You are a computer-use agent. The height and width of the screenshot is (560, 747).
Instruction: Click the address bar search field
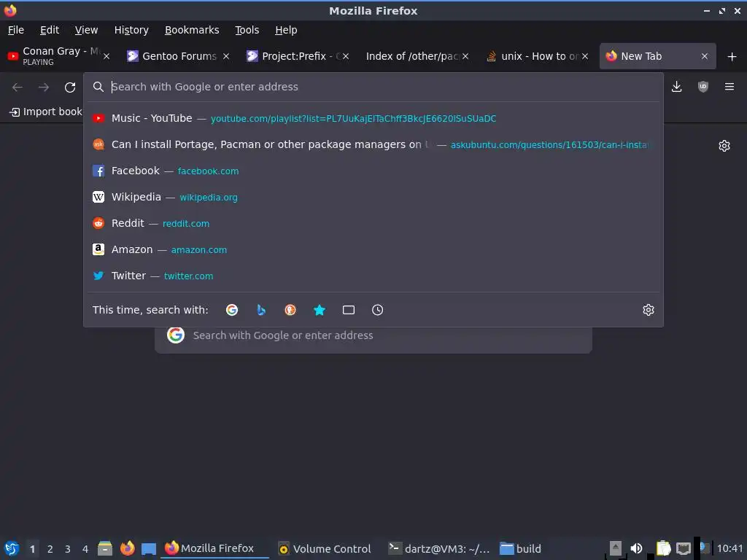click(x=373, y=87)
